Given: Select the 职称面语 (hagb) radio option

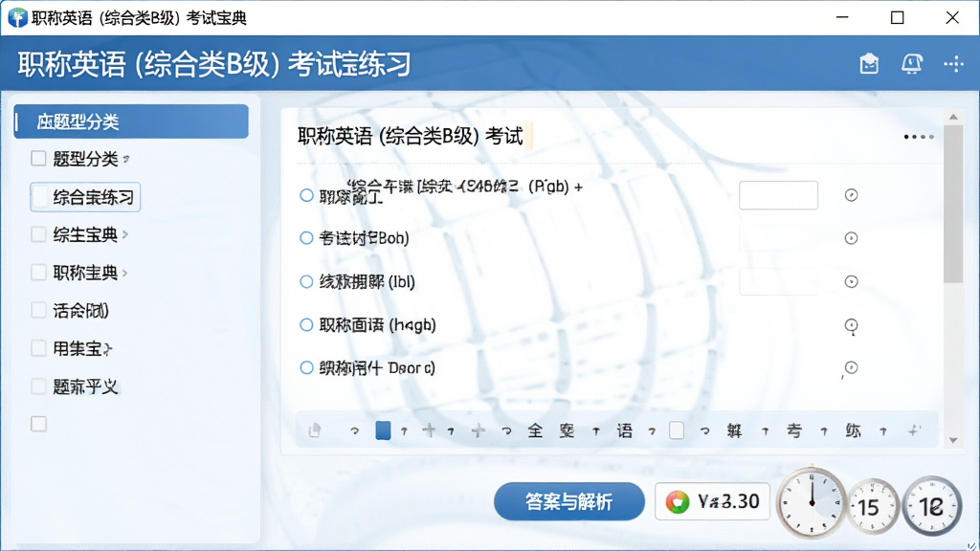Looking at the screenshot, I should pyautogui.click(x=306, y=325).
